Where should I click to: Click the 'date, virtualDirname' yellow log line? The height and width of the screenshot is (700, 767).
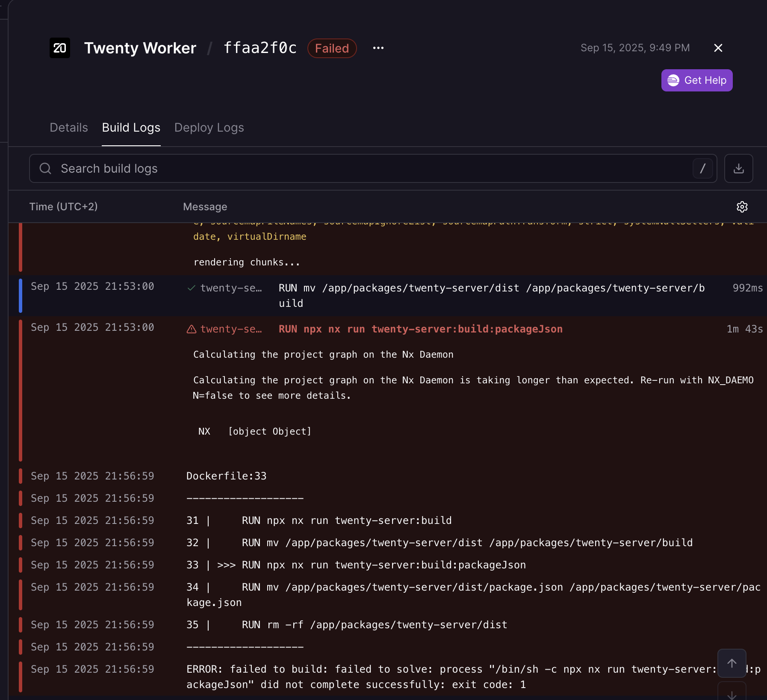[x=250, y=237]
